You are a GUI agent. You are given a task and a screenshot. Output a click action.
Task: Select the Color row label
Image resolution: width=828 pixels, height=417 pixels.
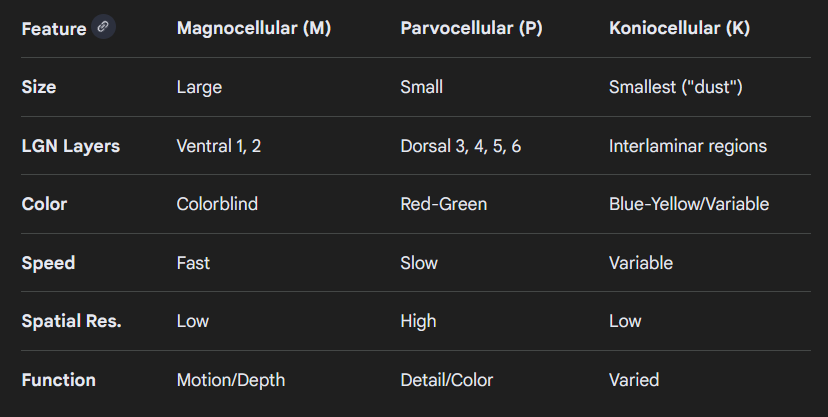[44, 204]
